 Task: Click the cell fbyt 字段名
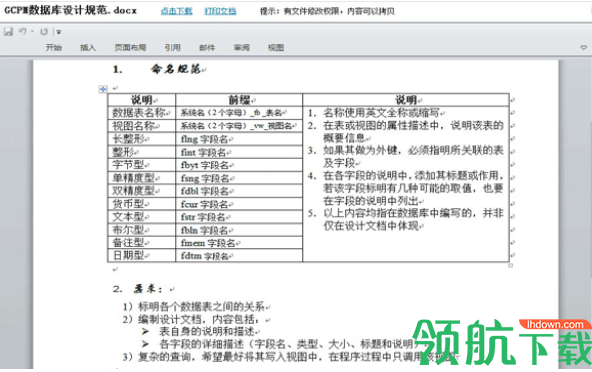pos(239,165)
